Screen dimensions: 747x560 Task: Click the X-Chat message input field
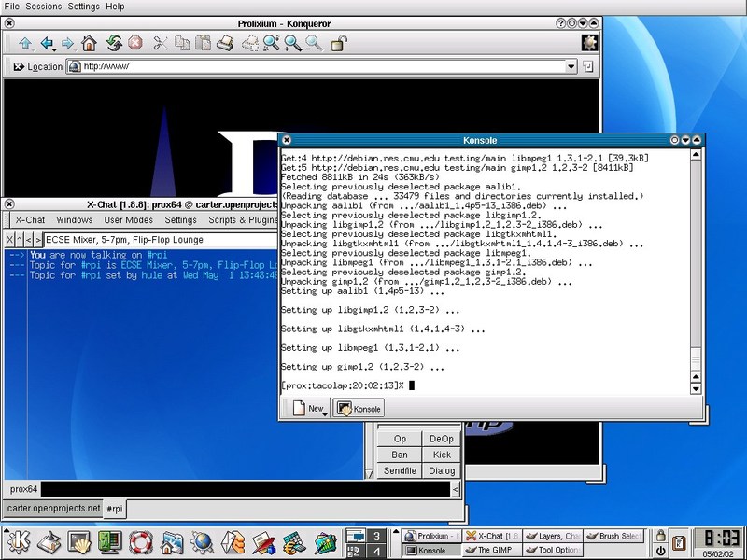pos(246,489)
